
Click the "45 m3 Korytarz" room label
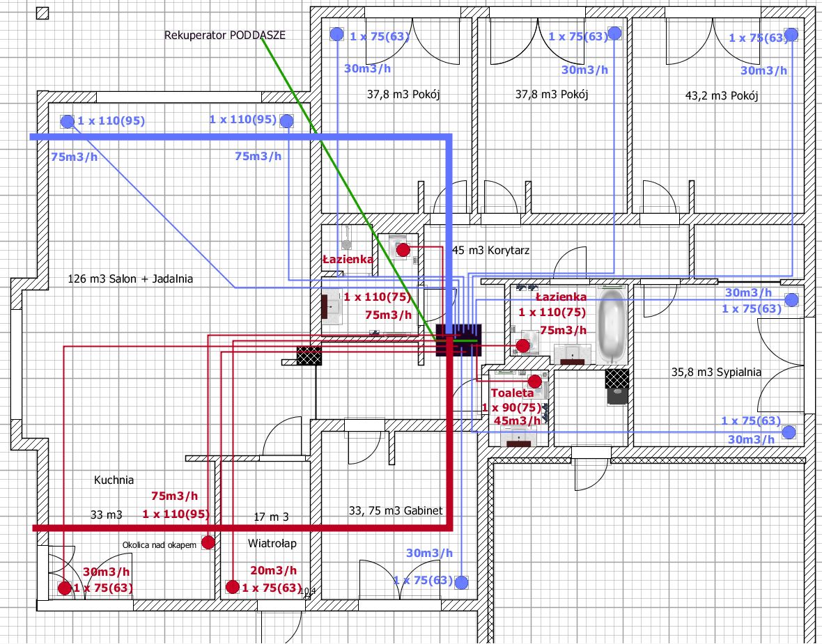coord(490,250)
